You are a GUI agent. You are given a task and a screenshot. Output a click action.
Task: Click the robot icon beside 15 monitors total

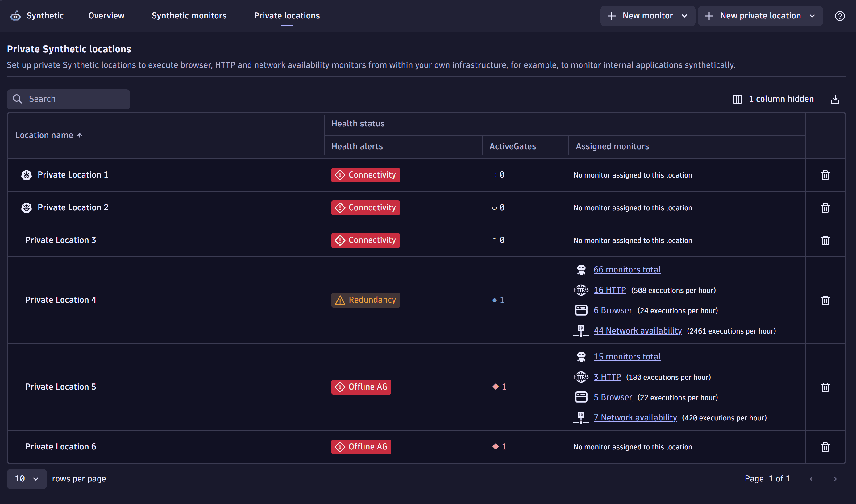(581, 356)
